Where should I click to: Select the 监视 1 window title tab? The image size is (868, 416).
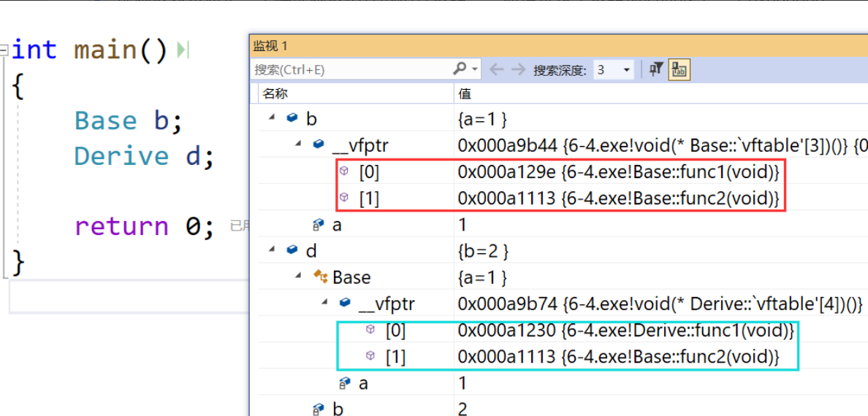tap(270, 46)
